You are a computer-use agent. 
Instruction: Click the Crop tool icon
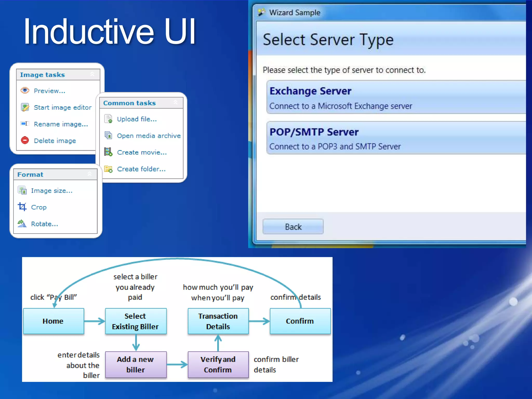(x=22, y=207)
